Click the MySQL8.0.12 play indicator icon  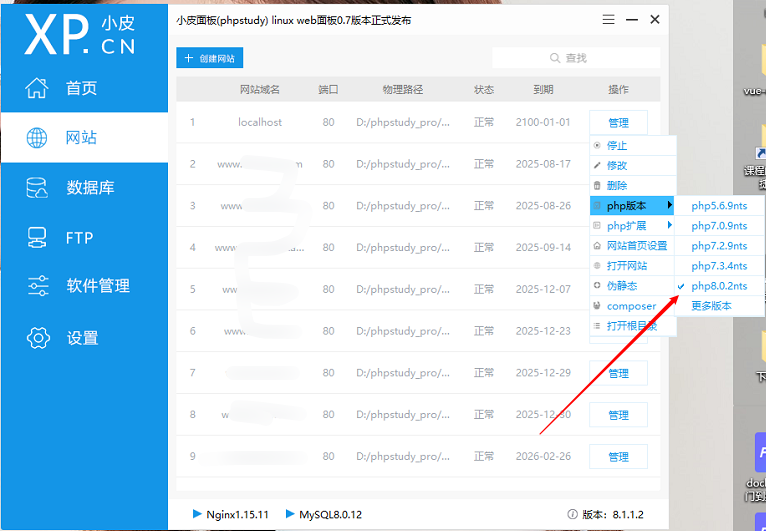(290, 514)
